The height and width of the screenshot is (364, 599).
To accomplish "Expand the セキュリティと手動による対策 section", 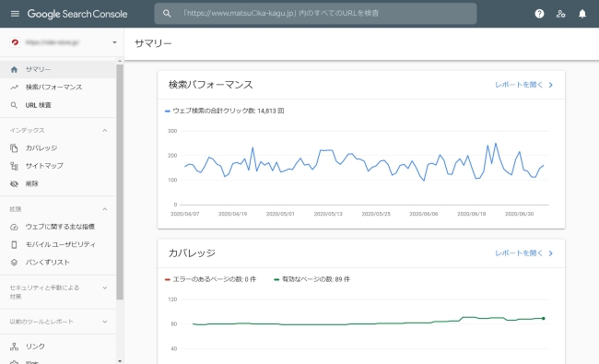I will [x=105, y=288].
